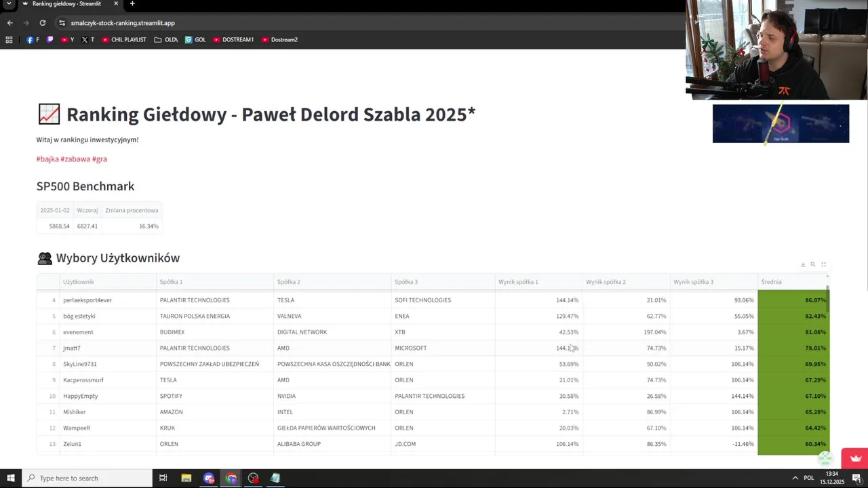This screenshot has height=488, width=868.
Task: Click the -11.46% result cell
Action: click(x=713, y=444)
